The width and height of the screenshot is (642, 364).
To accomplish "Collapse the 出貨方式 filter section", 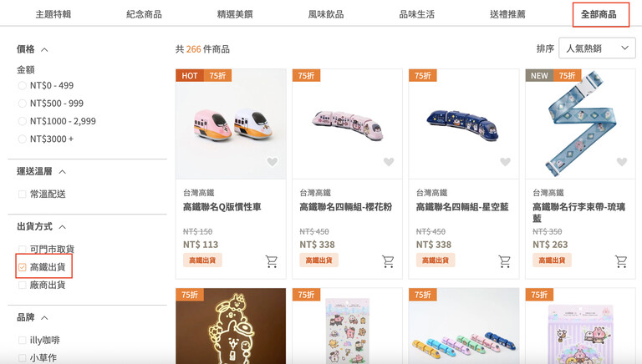I will click(x=62, y=227).
